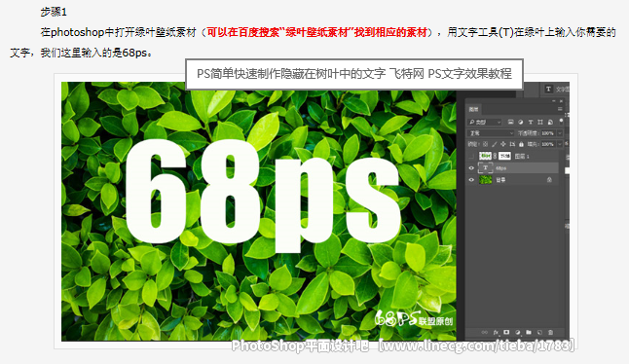Hide the 68ps text layer eye
This screenshot has width=629, height=364.
(471, 168)
